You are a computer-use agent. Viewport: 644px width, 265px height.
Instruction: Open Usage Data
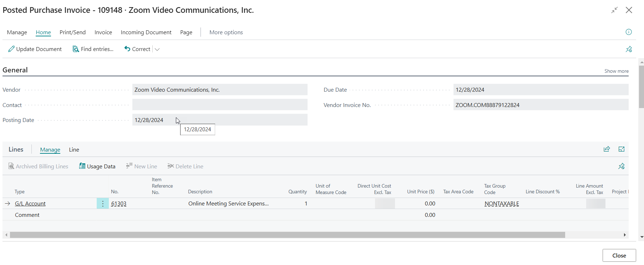97,166
